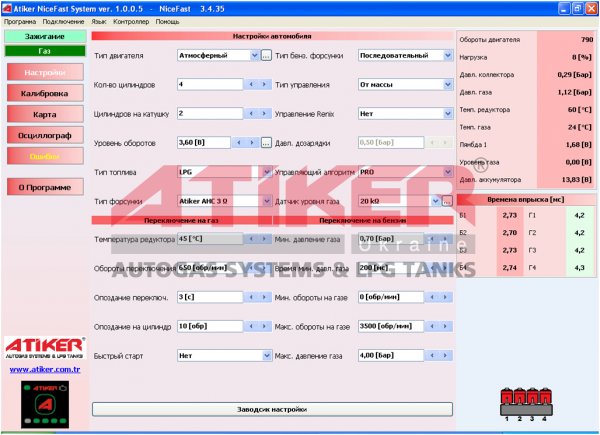This screenshot has width=600, height=435.
Task: Decrease Опоздание переключ. value
Action: coord(251,297)
